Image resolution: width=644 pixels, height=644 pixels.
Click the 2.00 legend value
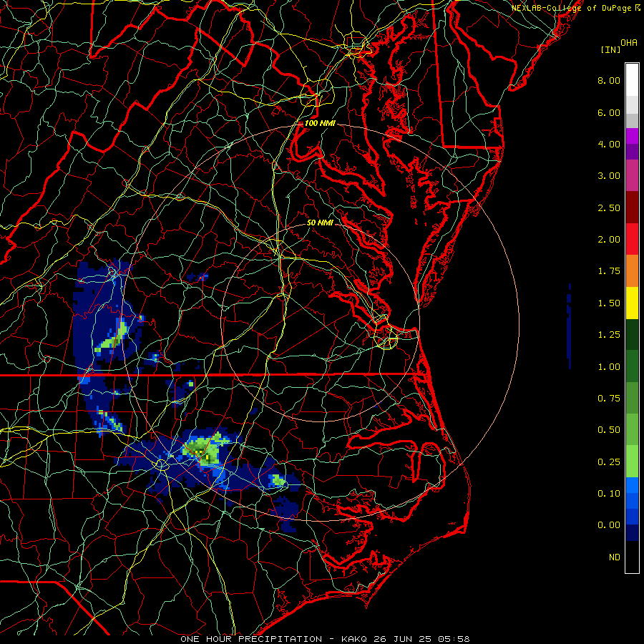pyautogui.click(x=609, y=240)
